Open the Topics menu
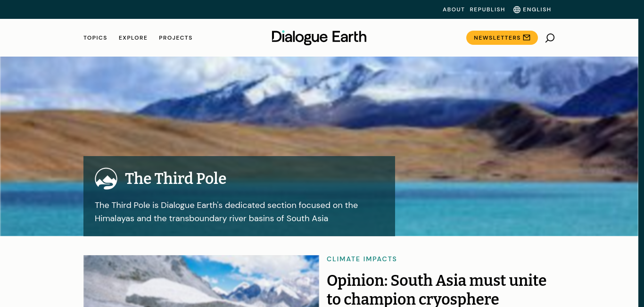Viewport: 644px width, 307px height. [x=95, y=38]
